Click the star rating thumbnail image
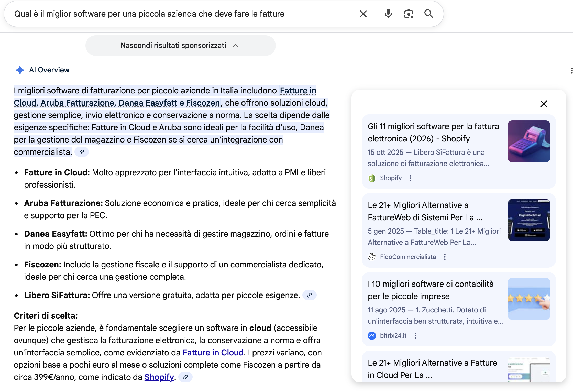The image size is (573, 392). (529, 299)
